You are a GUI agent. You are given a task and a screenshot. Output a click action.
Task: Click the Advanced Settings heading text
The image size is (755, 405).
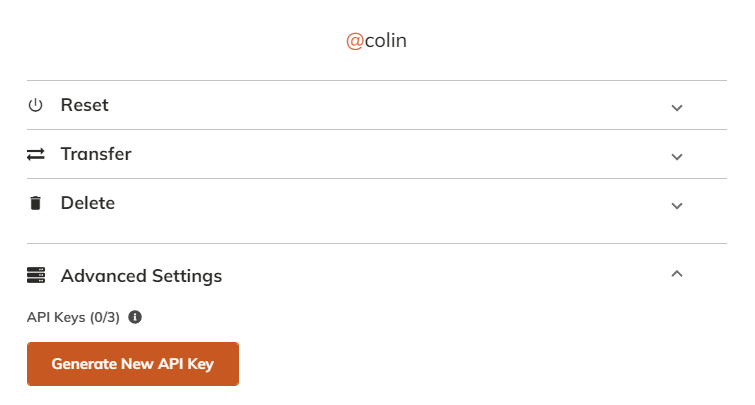(x=141, y=276)
